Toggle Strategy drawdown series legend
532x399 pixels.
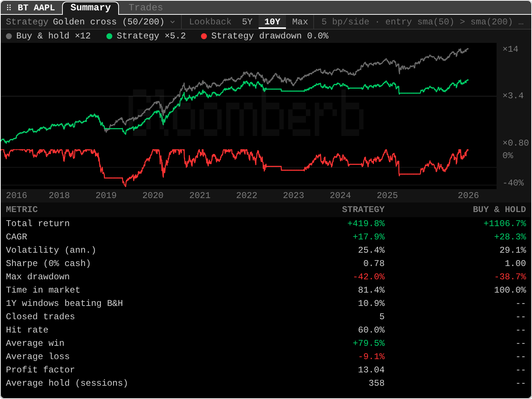(265, 36)
